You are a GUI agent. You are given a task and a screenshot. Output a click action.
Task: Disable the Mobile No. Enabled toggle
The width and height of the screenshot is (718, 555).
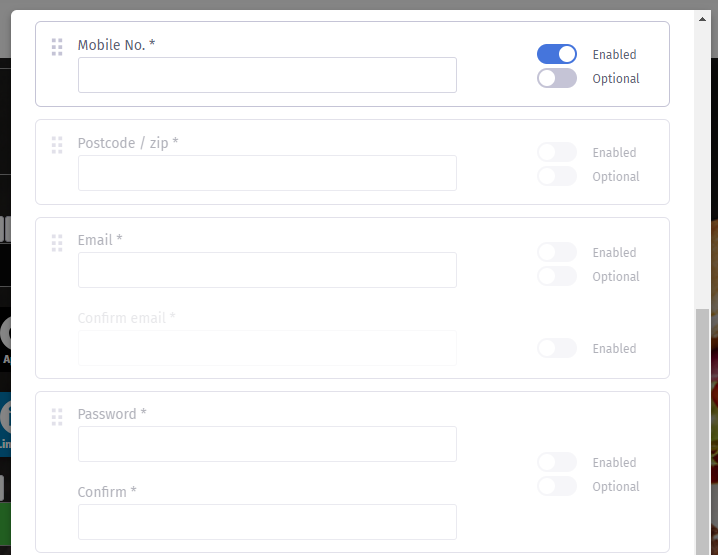pos(557,54)
